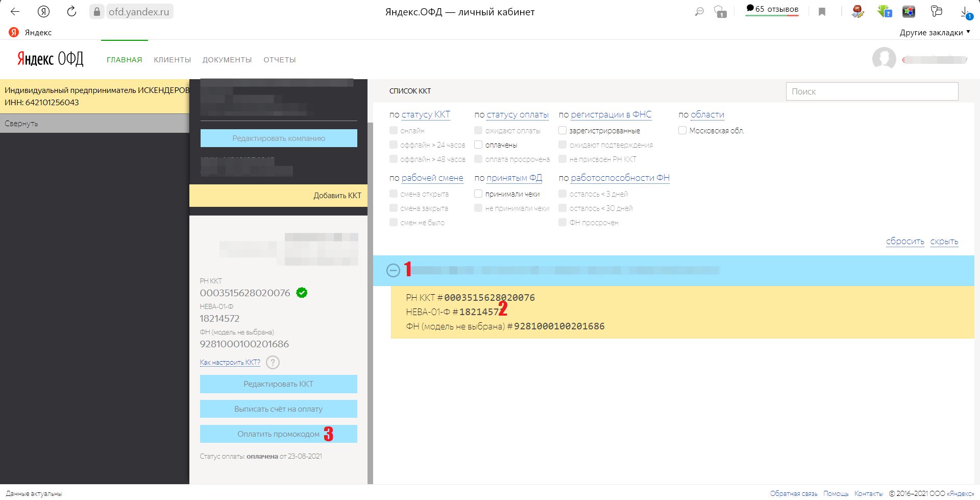Collapse the sidebar with Свернуть
Screen dimensions: 980x500
click(x=94, y=124)
